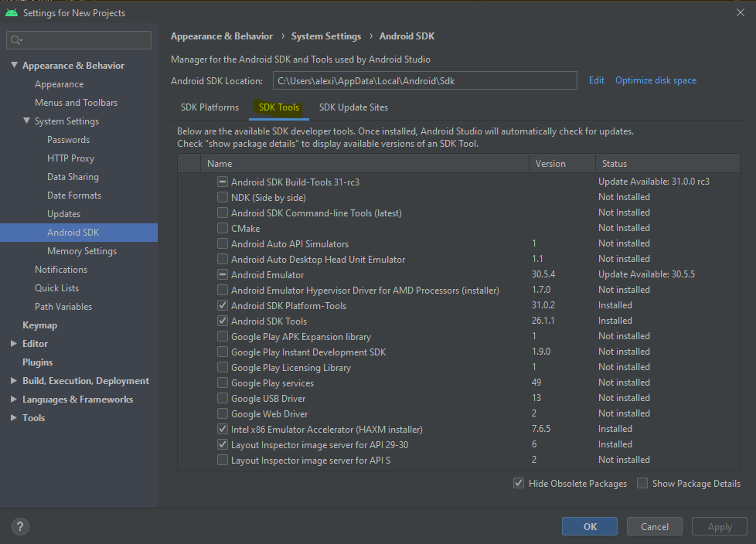Check Google Web Driver checkbox
Screen dimensions: 756x544
click(223, 413)
